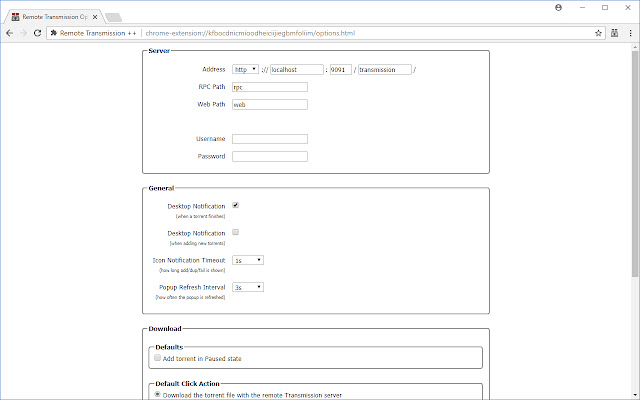Click the Web Path input field
The width and height of the screenshot is (640, 400).
click(x=270, y=104)
